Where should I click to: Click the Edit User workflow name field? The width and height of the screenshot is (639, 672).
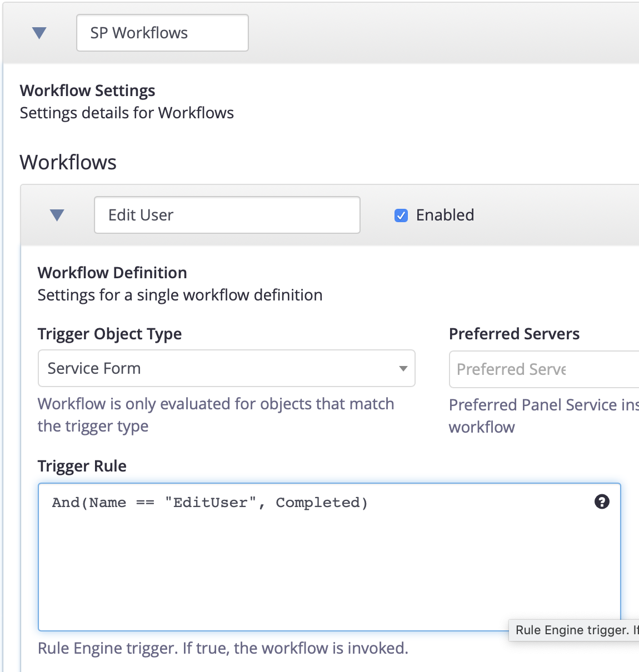(x=227, y=215)
